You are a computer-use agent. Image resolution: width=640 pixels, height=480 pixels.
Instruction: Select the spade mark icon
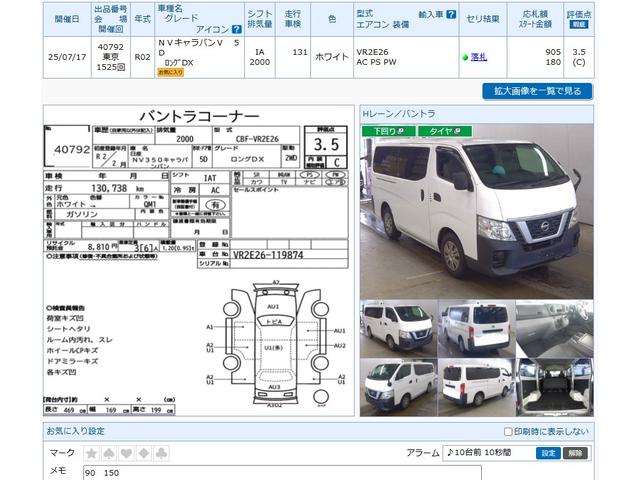click(x=109, y=453)
